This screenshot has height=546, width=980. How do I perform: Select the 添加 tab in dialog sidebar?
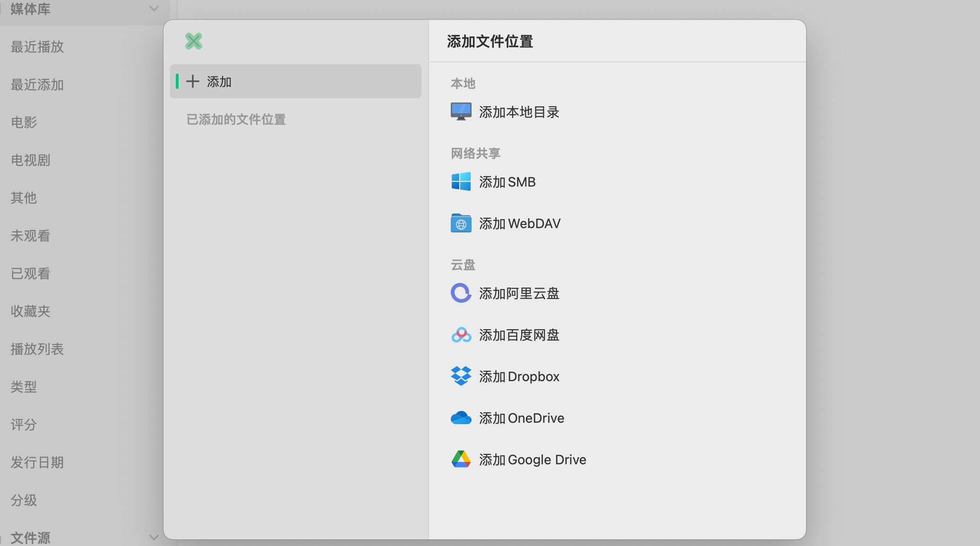click(x=296, y=82)
